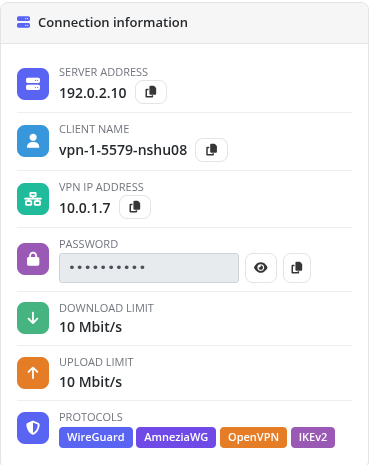375x465 pixels.
Task: Click the CLIENT NAME label
Action: click(94, 129)
